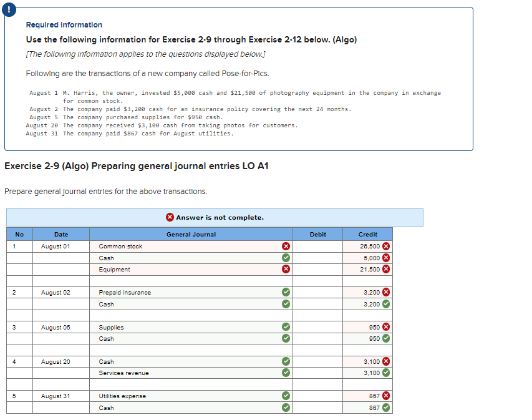This screenshot has height=420, width=532.
Task: Click red X on Utilities expense 867 credit
Action: point(386,396)
